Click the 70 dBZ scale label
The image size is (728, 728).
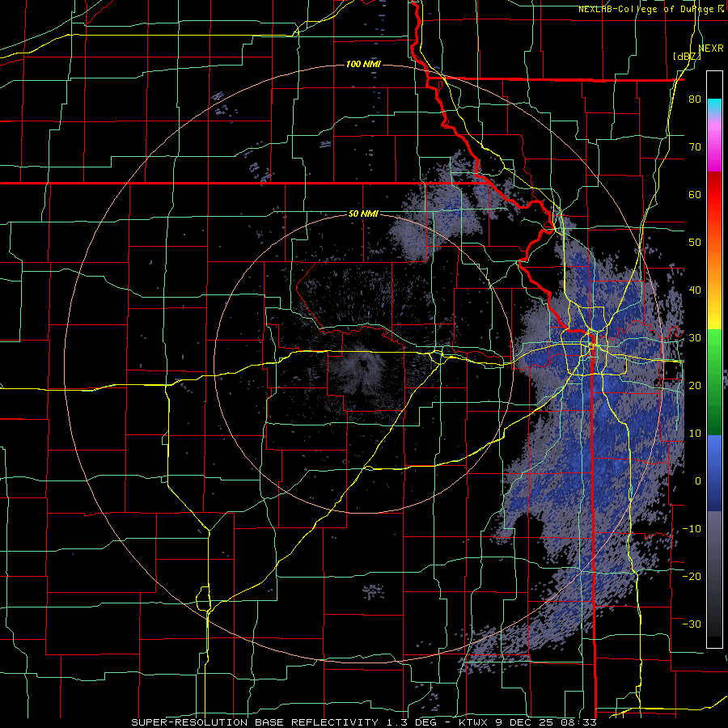coord(695,147)
